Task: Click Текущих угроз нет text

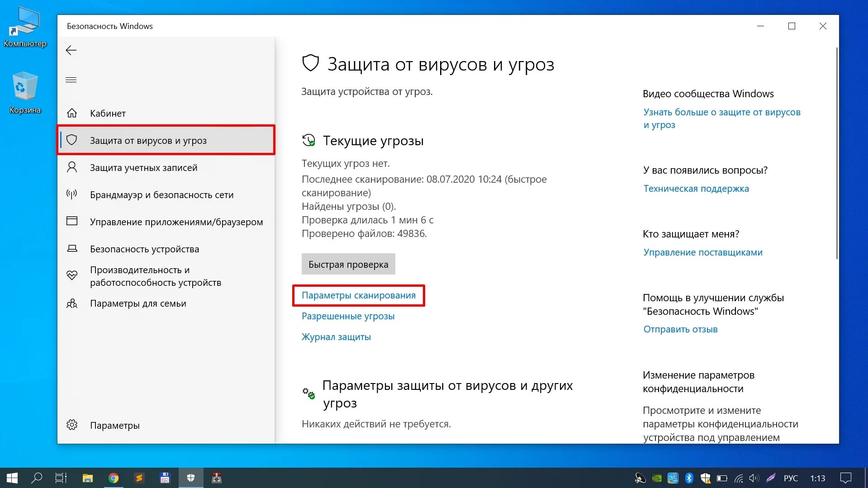Action: 346,164
